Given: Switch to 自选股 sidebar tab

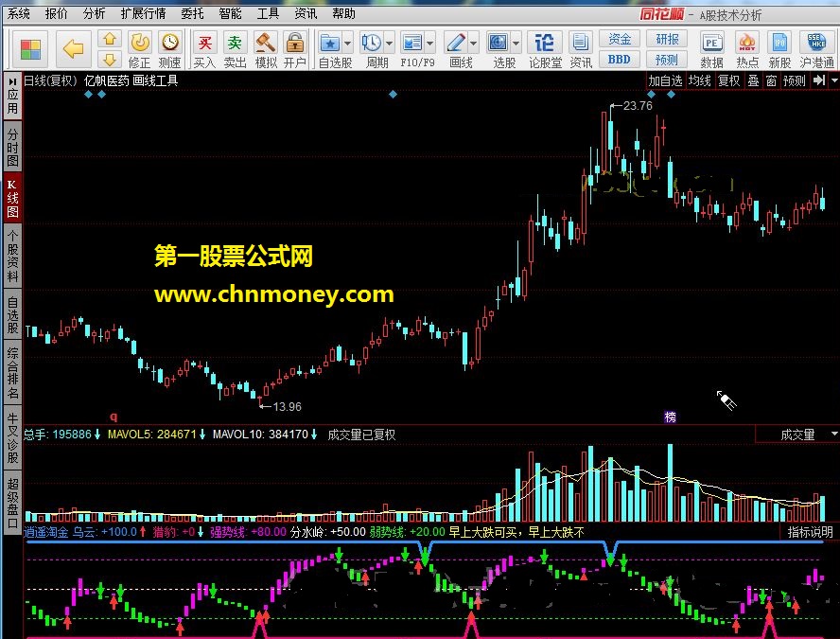Looking at the screenshot, I should pyautogui.click(x=12, y=314).
